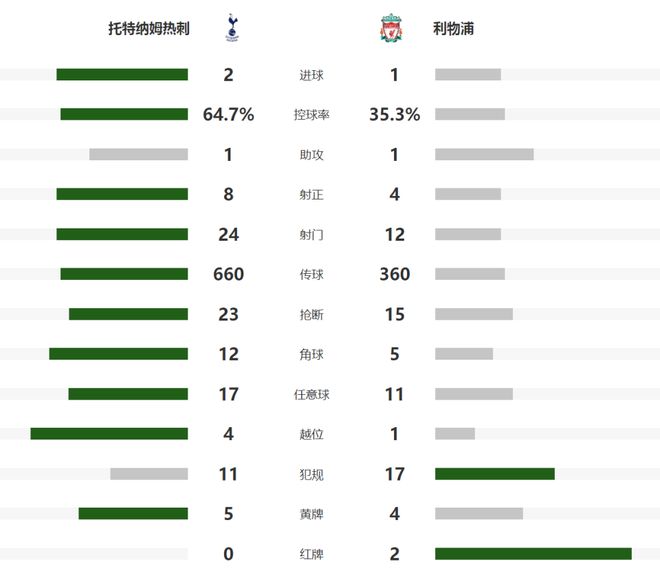Click the 红牌 stat label
The width and height of the screenshot is (660, 575).
(x=312, y=554)
